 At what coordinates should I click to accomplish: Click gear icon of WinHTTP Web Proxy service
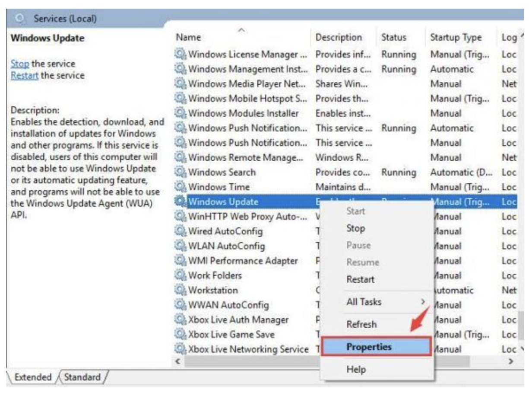(180, 216)
